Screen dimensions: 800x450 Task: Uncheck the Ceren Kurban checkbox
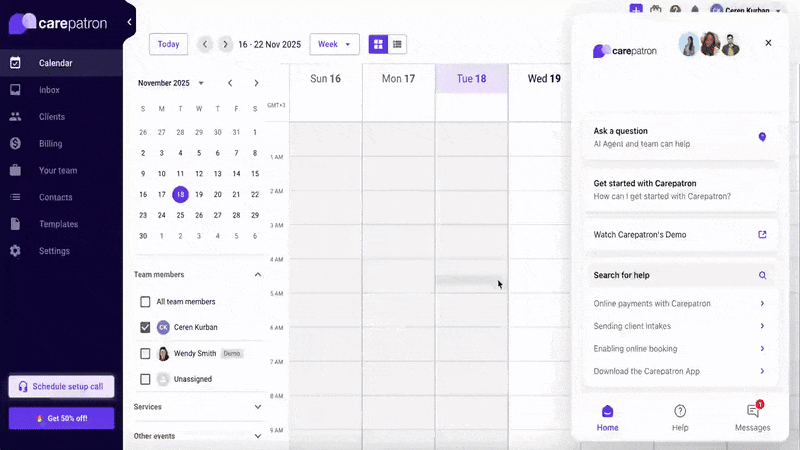[145, 328]
